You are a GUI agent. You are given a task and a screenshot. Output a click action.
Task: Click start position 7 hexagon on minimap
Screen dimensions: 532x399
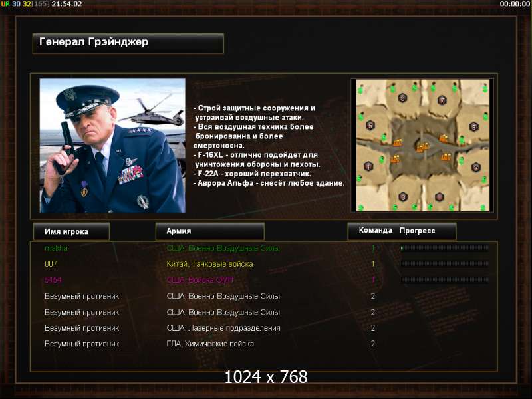(442, 100)
